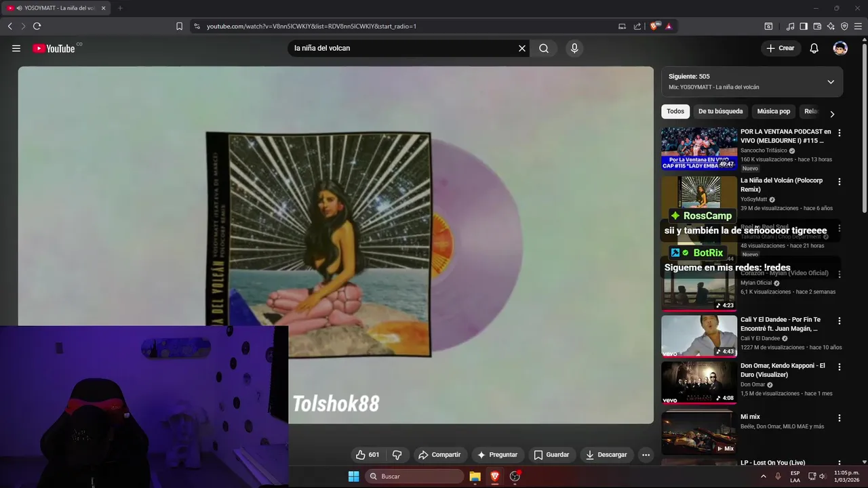Open La Niña del Volcán Polocorp Remix title
Viewport: 868px width, 488px height.
781,185
